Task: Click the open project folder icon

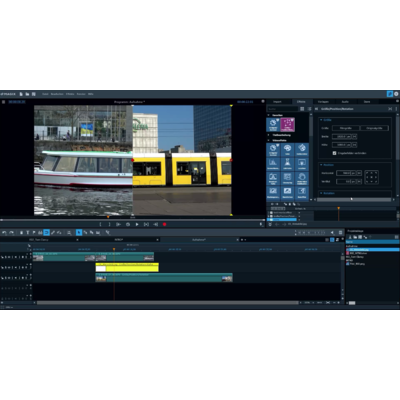Action: [27, 94]
